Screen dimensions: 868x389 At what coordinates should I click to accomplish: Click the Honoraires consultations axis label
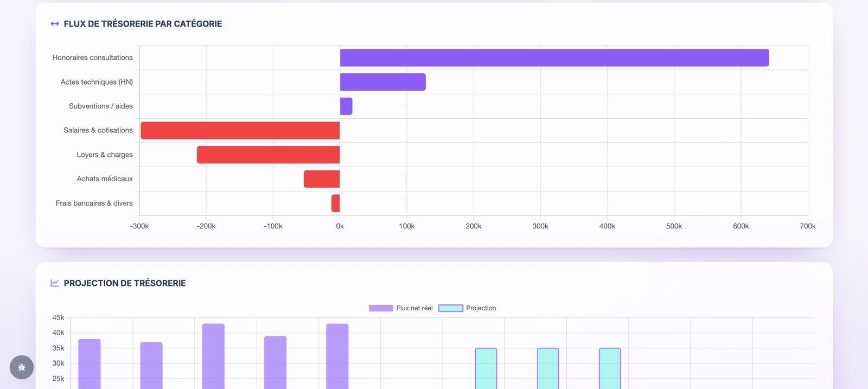tap(92, 58)
